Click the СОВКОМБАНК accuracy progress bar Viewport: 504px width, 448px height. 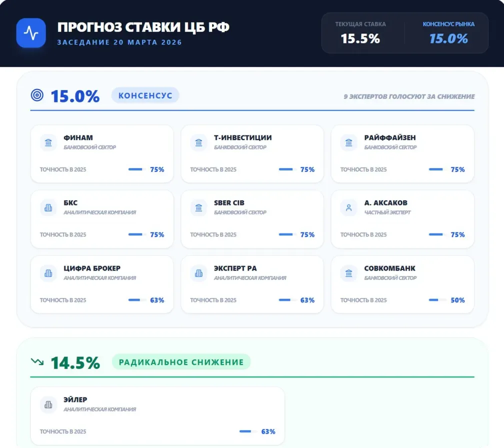[x=438, y=300]
